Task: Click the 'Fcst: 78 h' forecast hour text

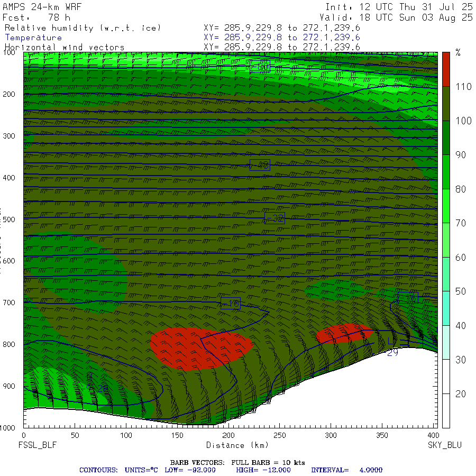Action: (36, 17)
